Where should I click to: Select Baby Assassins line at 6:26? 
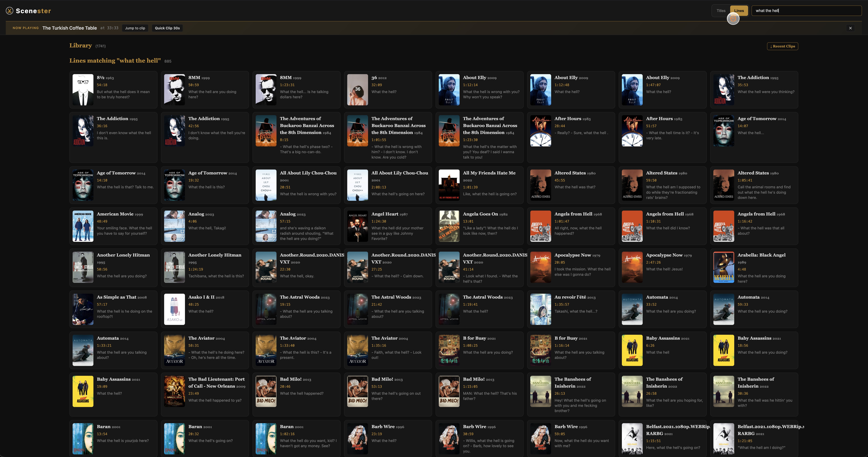click(662, 350)
